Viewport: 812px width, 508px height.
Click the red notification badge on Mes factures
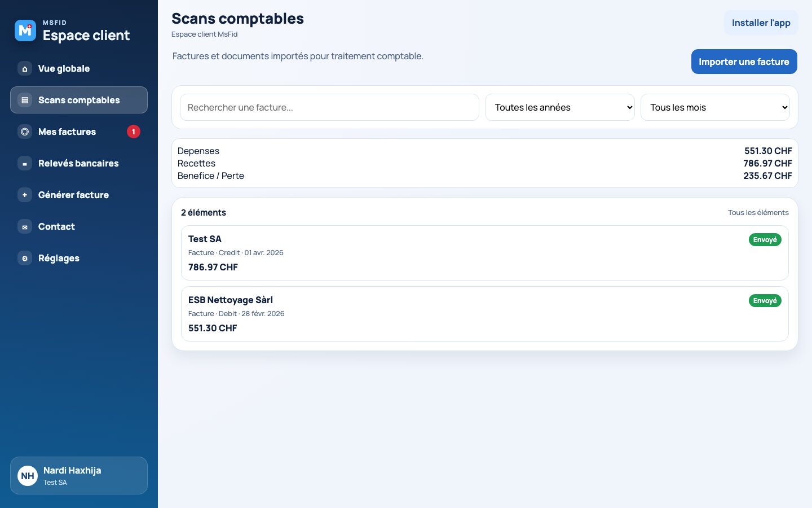coord(134,132)
